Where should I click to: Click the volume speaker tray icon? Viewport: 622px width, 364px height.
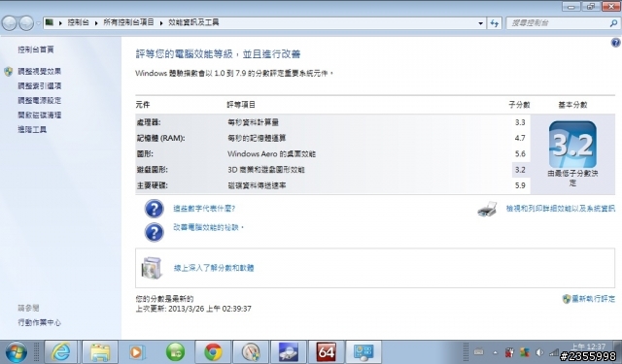coord(539,352)
